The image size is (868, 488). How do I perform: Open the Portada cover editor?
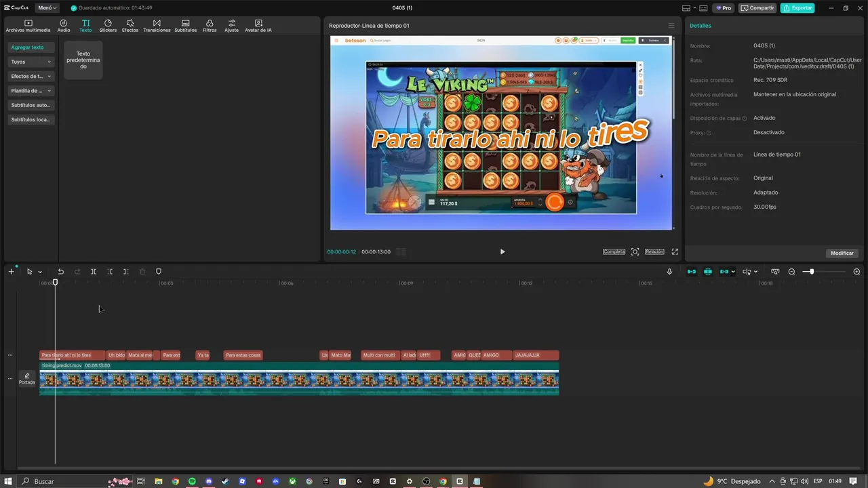click(27, 378)
